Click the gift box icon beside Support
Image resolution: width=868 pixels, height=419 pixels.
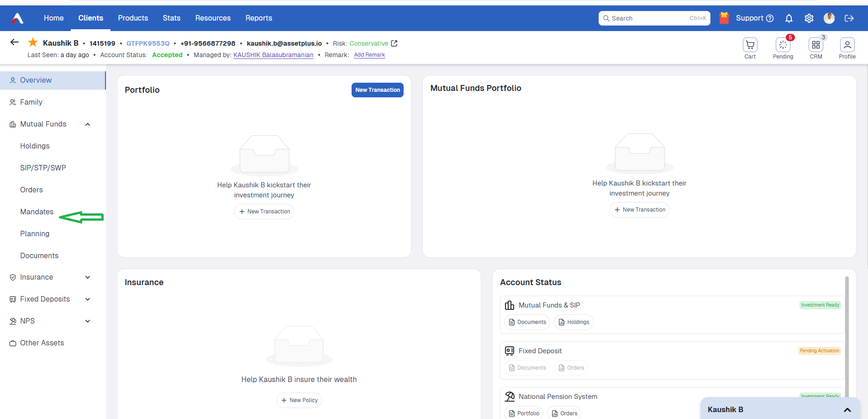[x=724, y=18]
